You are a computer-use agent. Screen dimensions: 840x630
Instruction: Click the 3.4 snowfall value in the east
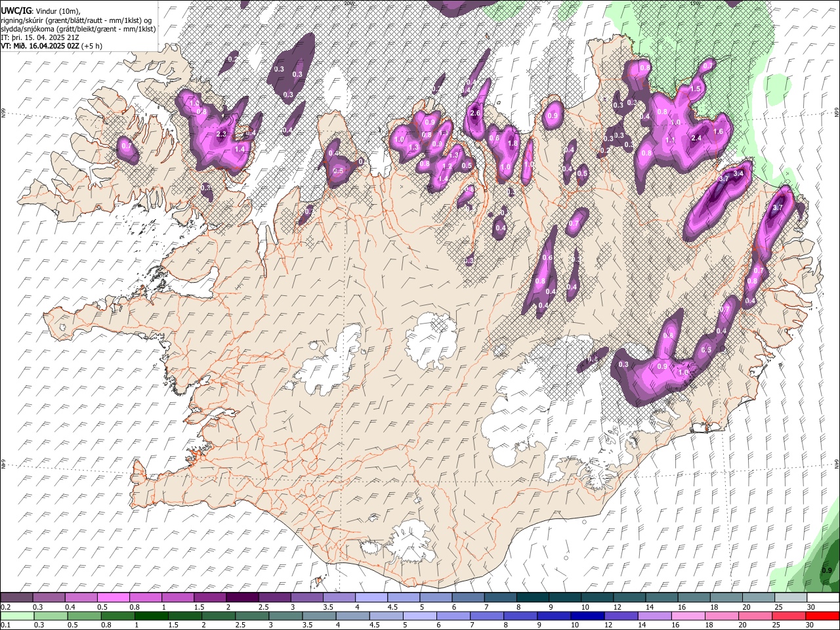(738, 174)
